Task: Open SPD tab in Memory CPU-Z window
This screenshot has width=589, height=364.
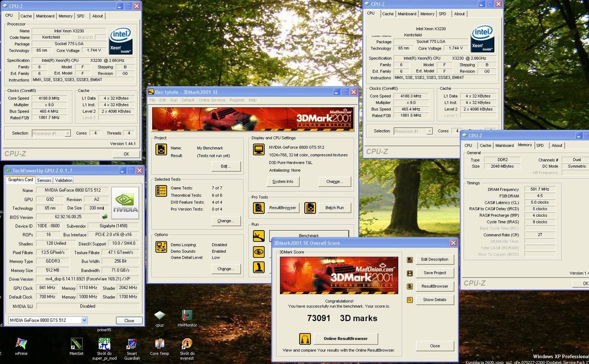Action: click(x=540, y=145)
